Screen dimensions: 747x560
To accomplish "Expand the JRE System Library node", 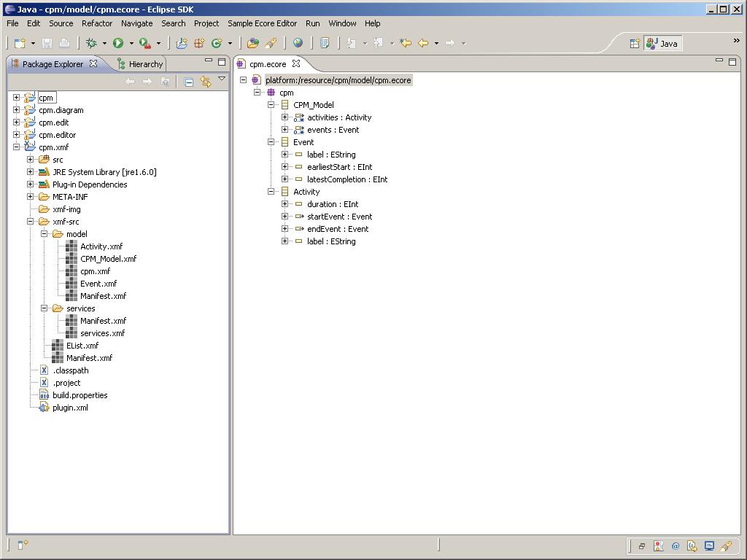I will click(x=30, y=172).
